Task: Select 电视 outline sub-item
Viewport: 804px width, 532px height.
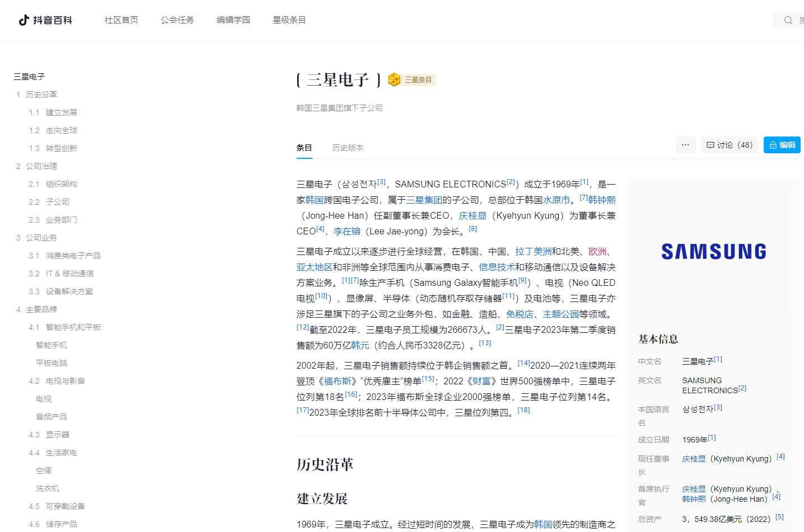Action: tap(44, 399)
